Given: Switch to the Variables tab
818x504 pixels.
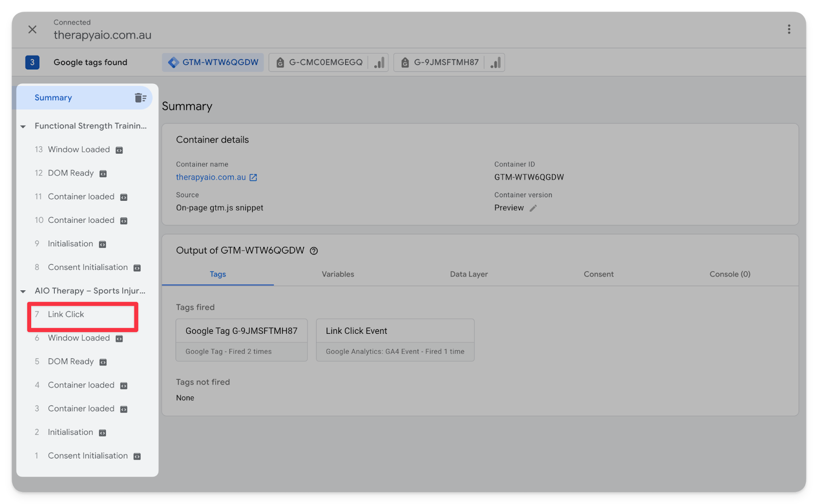Looking at the screenshot, I should (x=337, y=274).
